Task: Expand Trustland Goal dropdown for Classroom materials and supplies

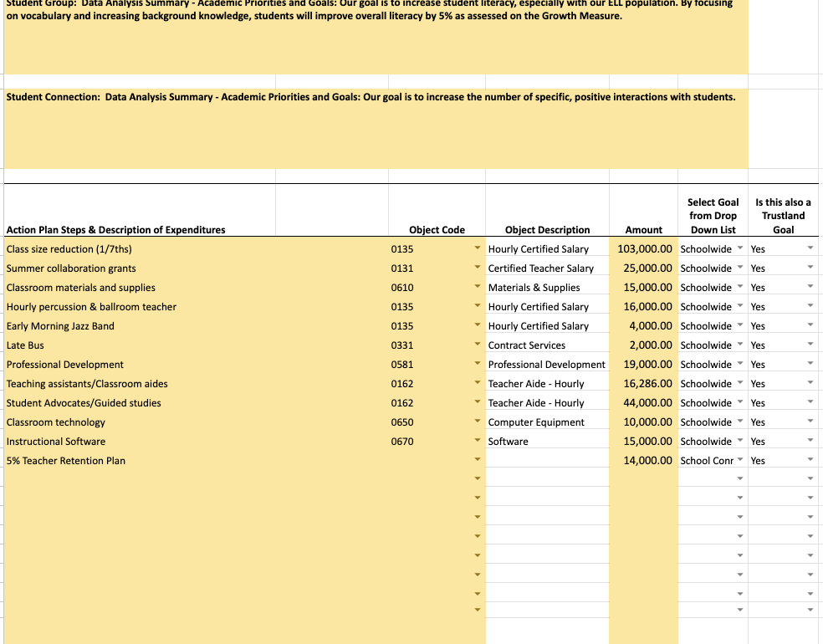Action: (810, 286)
